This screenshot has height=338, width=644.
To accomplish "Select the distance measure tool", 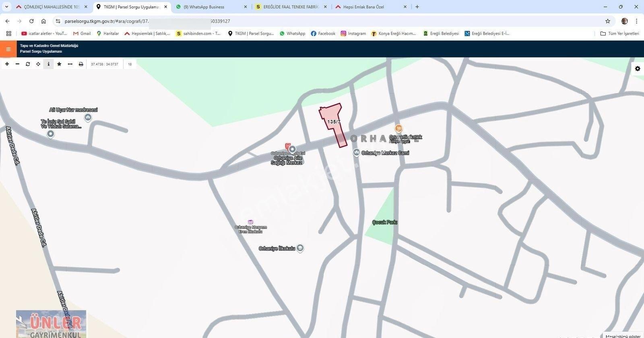I will click(x=70, y=64).
